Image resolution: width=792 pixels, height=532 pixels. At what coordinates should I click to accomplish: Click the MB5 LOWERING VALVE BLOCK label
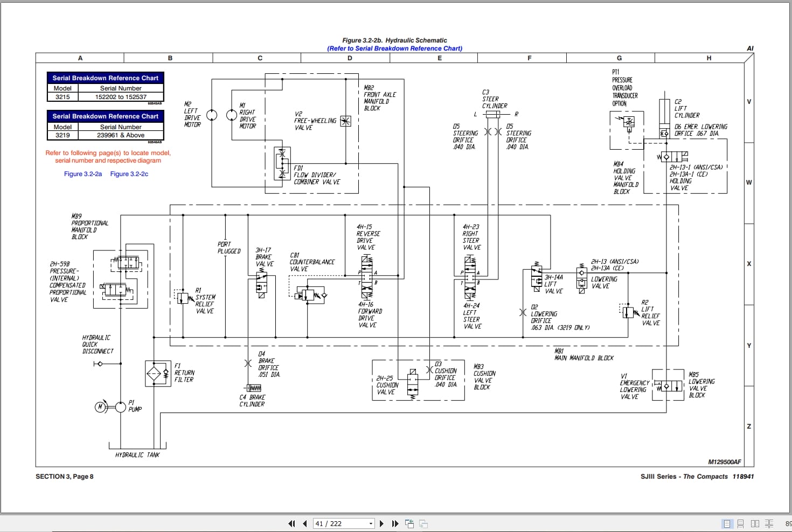click(x=701, y=385)
